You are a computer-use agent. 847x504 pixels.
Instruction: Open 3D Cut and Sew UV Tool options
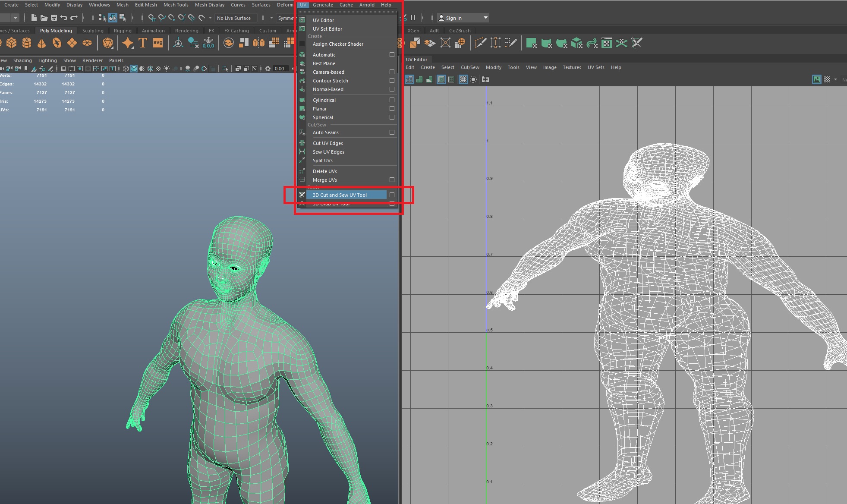coord(392,195)
